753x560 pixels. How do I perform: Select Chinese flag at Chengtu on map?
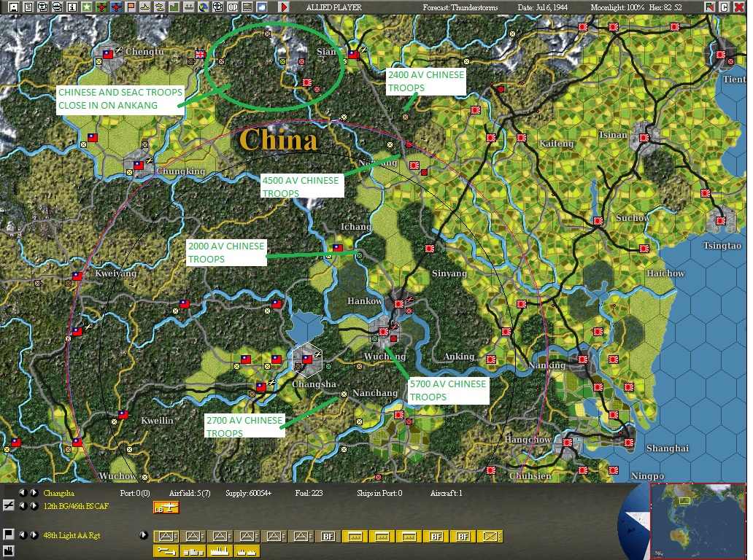[108, 54]
